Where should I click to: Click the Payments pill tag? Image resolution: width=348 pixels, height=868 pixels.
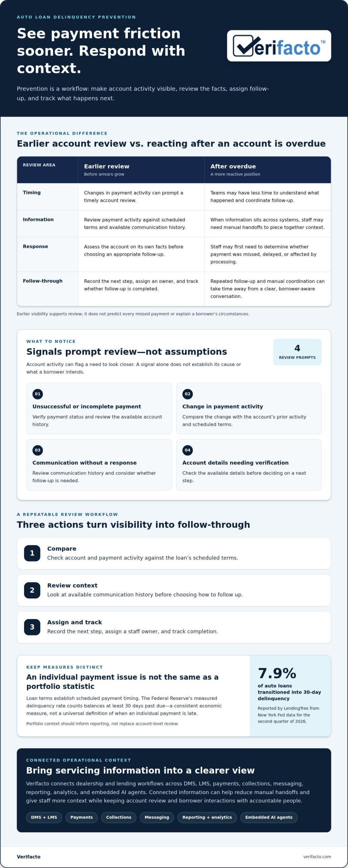click(81, 817)
